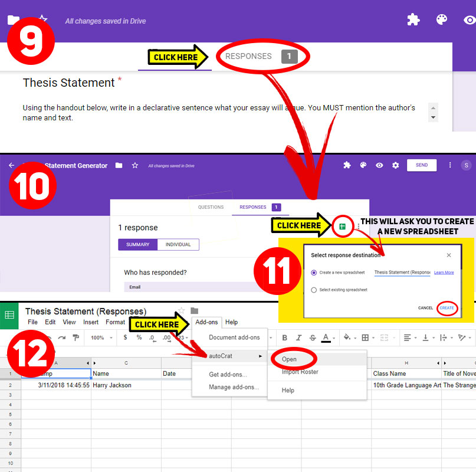Open vertical align dropdown in Sheets toolbar
The height and width of the screenshot is (472, 476).
(428, 337)
